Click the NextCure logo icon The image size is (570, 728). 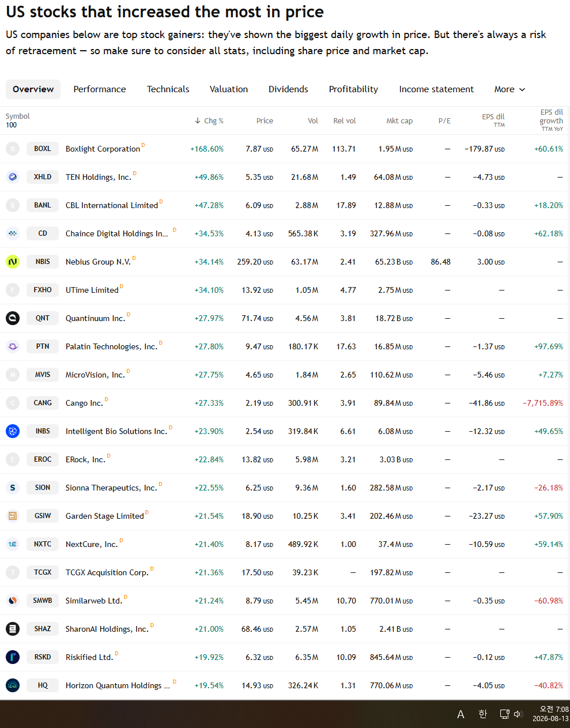(x=13, y=544)
